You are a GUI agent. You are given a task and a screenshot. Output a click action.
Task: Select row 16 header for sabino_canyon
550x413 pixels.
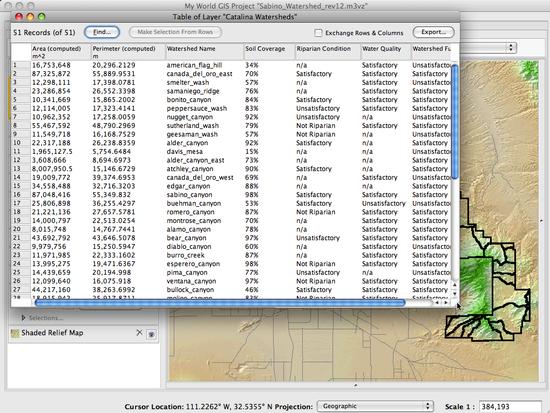tap(21, 195)
